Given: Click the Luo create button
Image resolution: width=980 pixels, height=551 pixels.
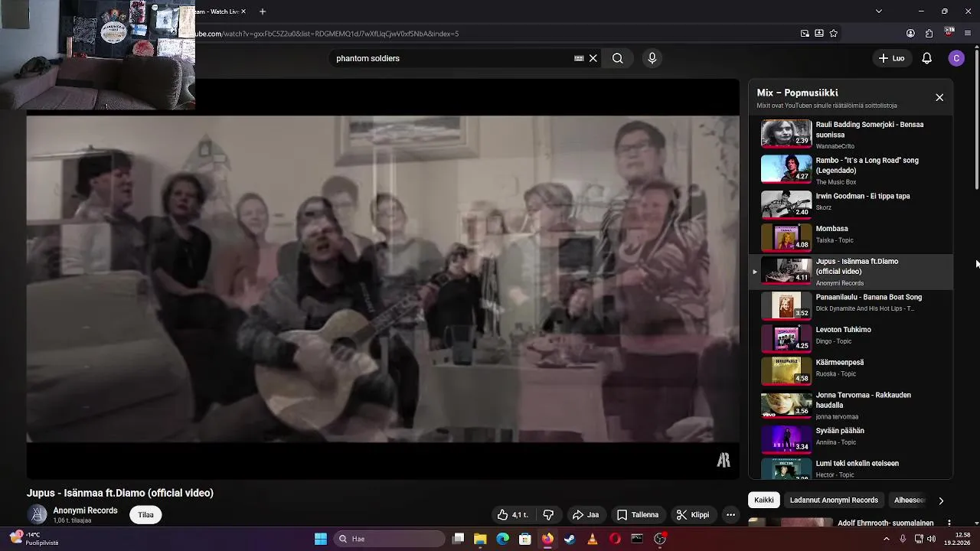Looking at the screenshot, I should coord(892,58).
